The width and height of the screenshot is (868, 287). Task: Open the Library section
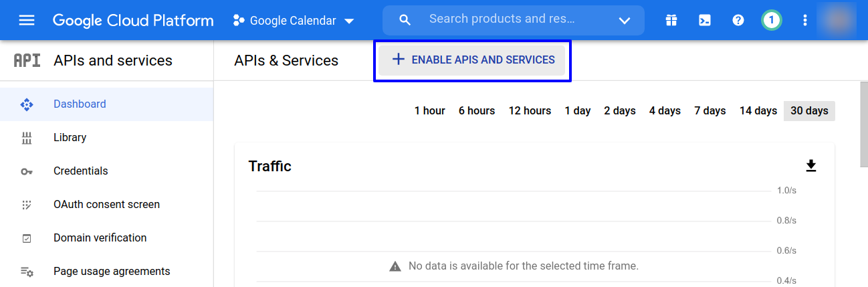tap(70, 138)
